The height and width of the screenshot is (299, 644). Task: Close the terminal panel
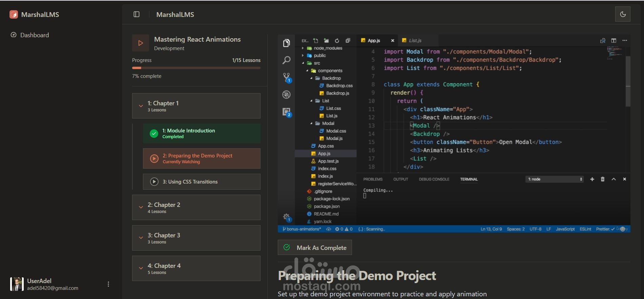[x=624, y=179]
